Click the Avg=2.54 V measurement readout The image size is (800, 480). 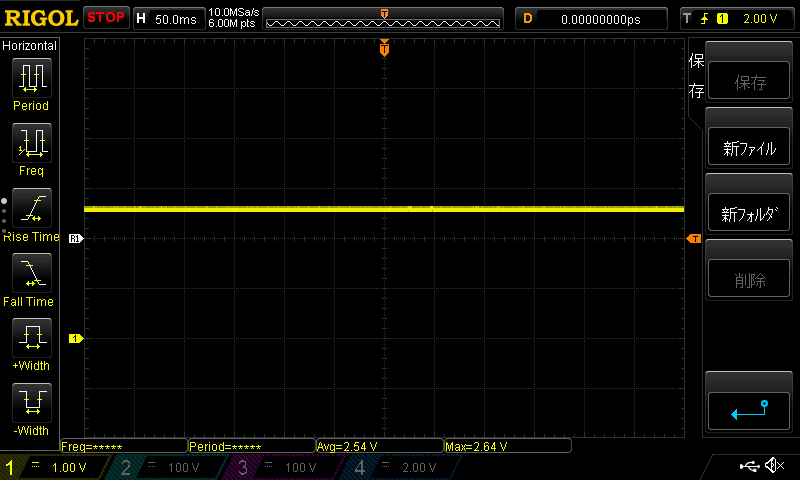point(380,446)
